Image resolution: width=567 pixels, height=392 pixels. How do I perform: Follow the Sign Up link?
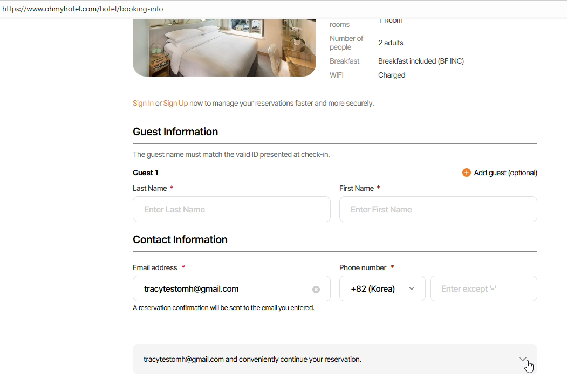pos(175,103)
